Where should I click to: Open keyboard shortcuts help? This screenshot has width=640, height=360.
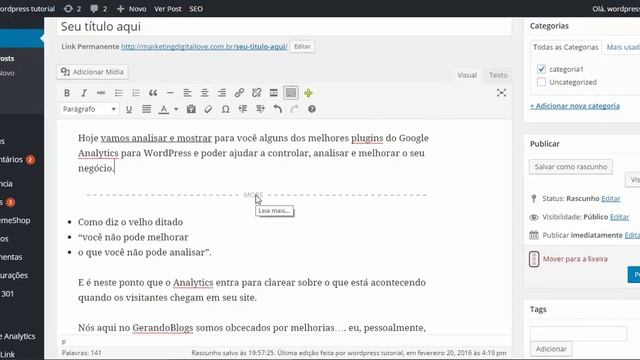pyautogui.click(x=312, y=109)
